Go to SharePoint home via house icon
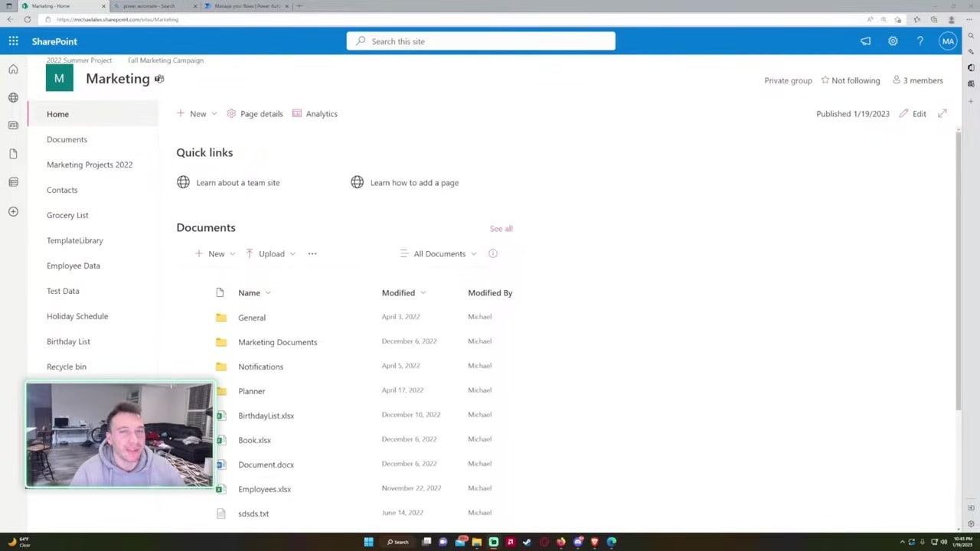The height and width of the screenshot is (551, 980). pos(13,70)
